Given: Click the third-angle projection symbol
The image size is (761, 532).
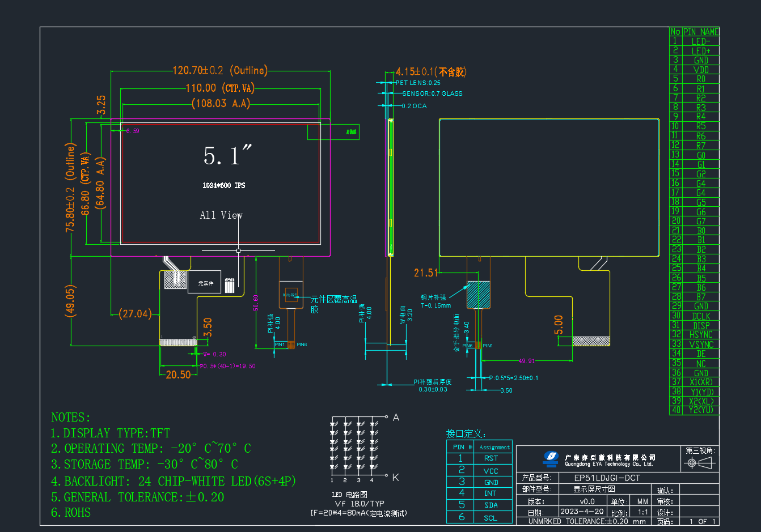Looking at the screenshot, I should point(699,463).
